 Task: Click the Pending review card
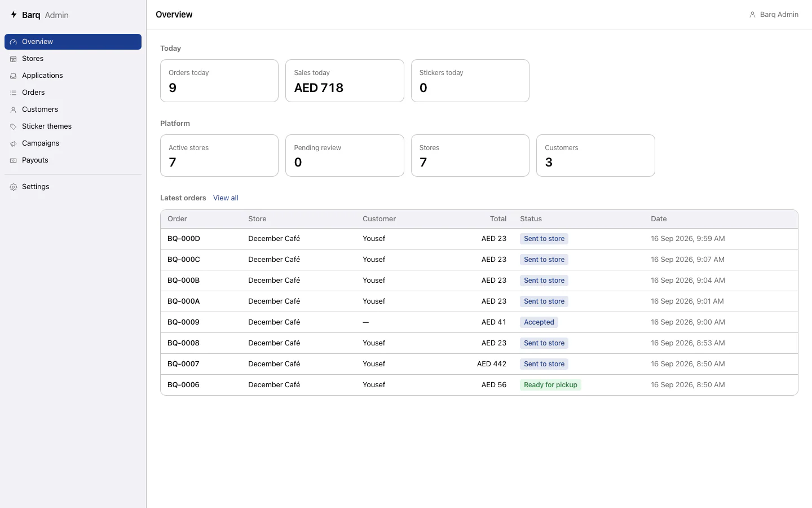(x=345, y=156)
